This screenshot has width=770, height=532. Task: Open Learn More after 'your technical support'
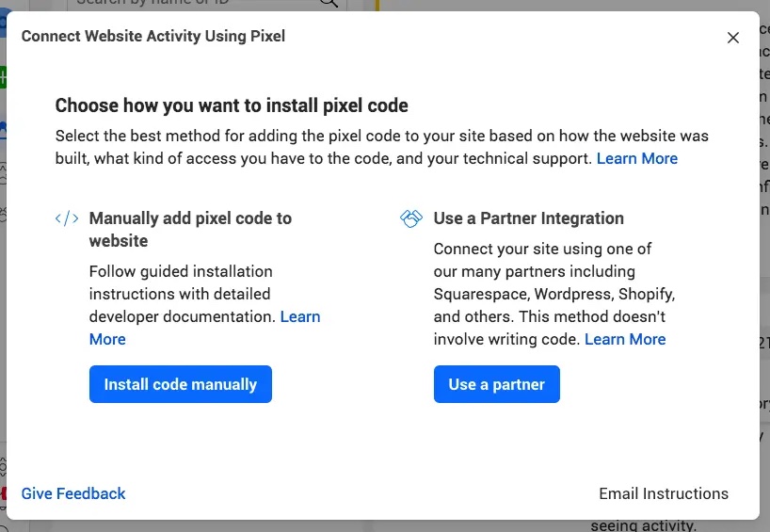(x=637, y=158)
